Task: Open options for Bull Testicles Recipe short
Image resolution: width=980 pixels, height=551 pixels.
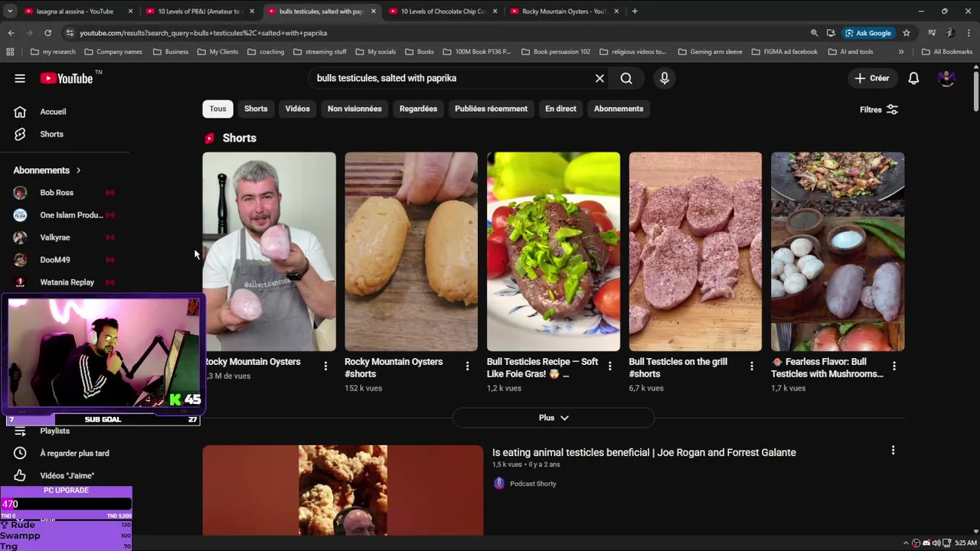Action: [x=609, y=367]
